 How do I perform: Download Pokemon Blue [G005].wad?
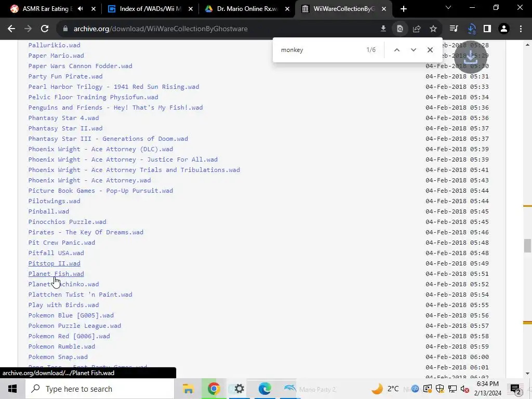(71, 315)
